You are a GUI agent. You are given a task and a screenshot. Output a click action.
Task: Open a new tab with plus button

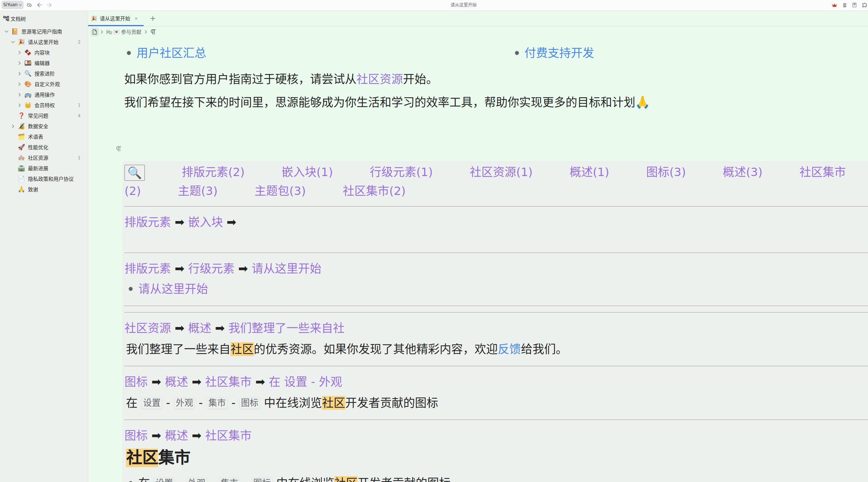[153, 19]
